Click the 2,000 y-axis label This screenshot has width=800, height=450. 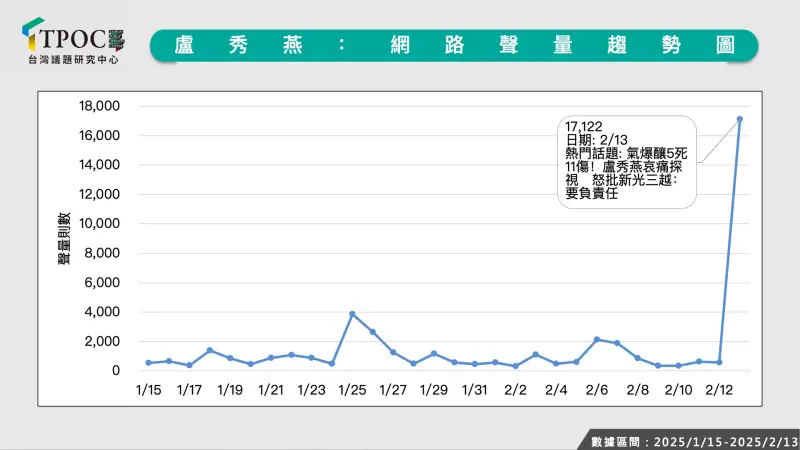pos(102,341)
